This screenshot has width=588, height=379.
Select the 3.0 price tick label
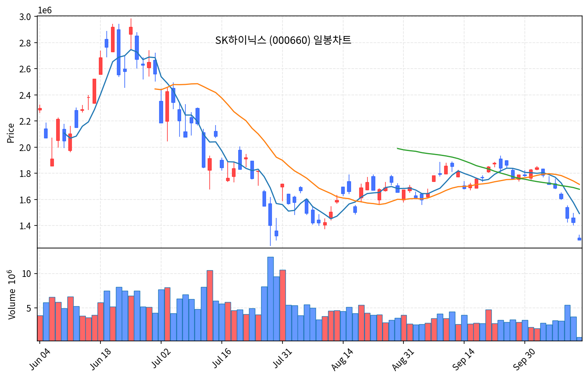coord(25,17)
